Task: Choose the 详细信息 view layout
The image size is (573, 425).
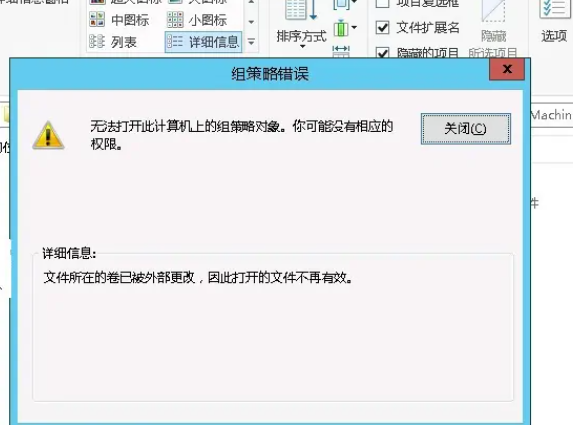Action: [204, 42]
